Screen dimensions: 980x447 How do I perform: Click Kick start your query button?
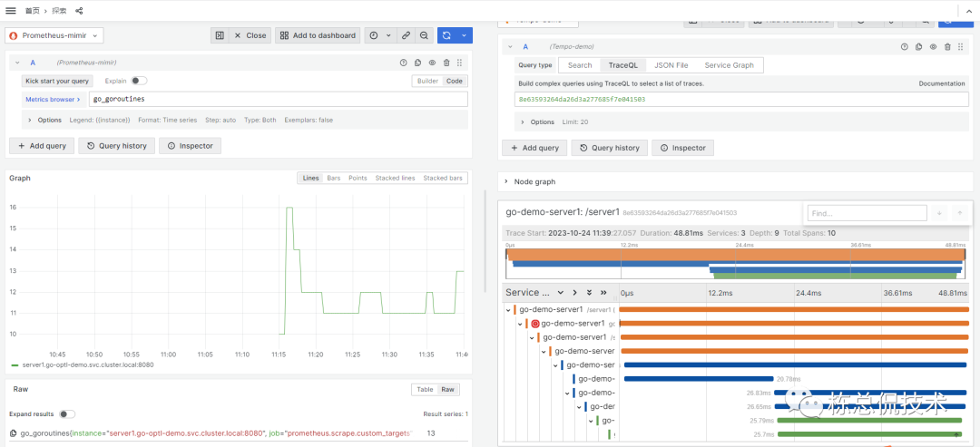(x=58, y=82)
